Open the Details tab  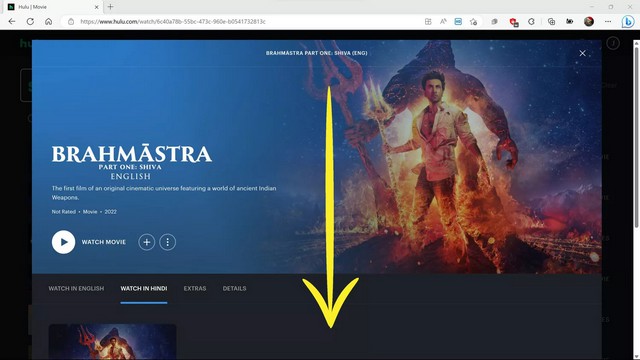tap(234, 289)
